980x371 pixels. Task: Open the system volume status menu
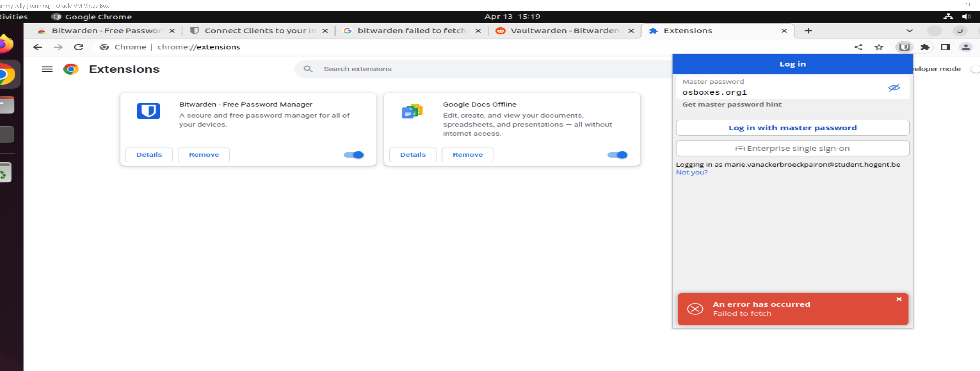coord(966,16)
